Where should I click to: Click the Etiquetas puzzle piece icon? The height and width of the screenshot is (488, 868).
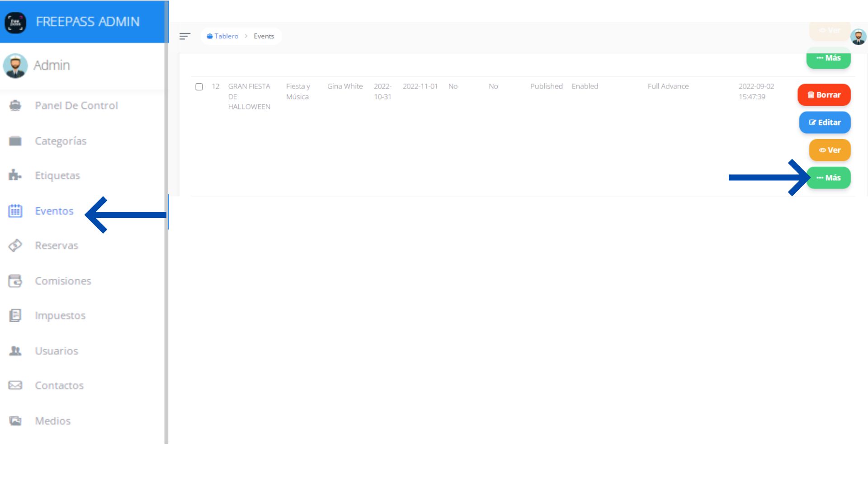(x=15, y=175)
